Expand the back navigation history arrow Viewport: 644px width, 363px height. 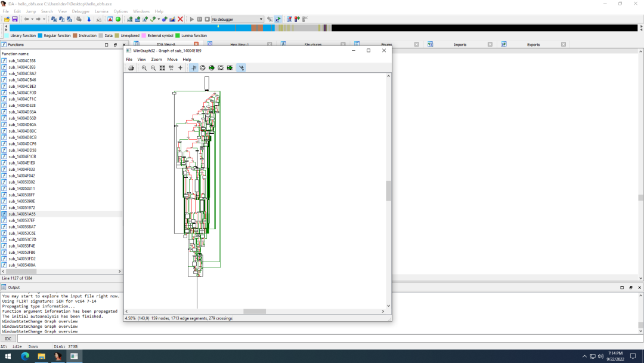(32, 19)
